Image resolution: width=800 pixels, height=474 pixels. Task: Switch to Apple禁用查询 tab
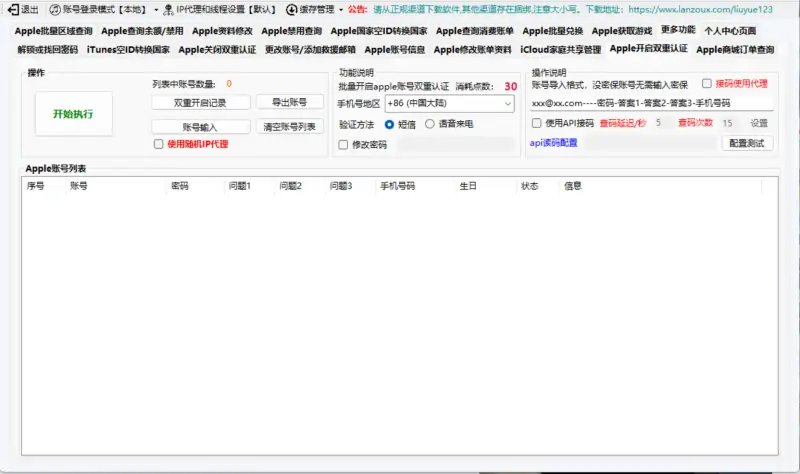point(292,31)
